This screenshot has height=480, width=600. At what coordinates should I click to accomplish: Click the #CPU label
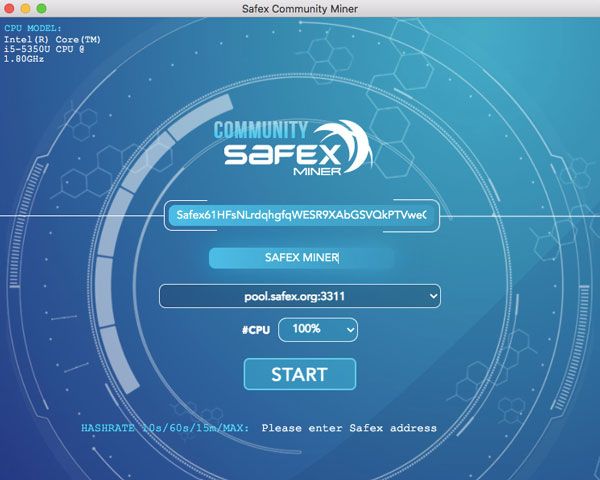256,330
